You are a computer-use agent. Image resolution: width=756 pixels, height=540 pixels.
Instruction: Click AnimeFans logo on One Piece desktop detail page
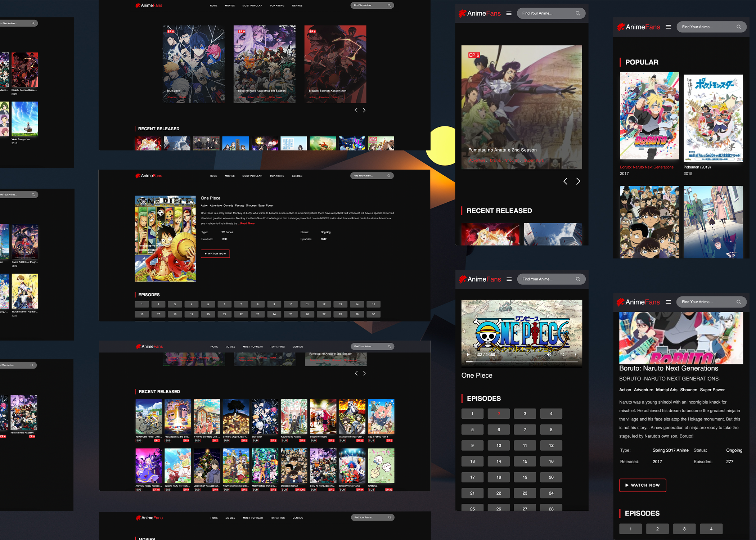(x=149, y=176)
